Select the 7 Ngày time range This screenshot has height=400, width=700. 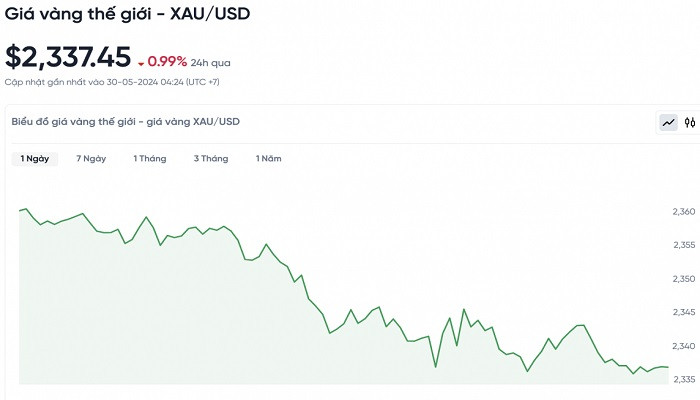91,159
